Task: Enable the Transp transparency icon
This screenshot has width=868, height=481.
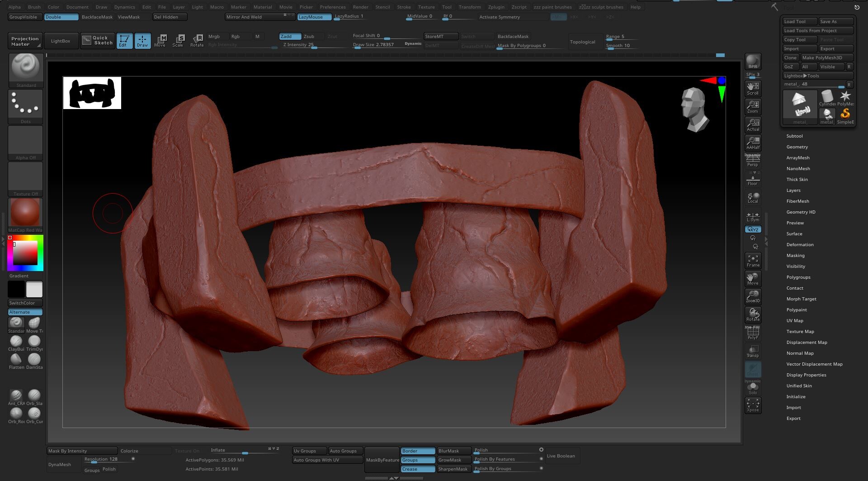Action: (x=753, y=351)
